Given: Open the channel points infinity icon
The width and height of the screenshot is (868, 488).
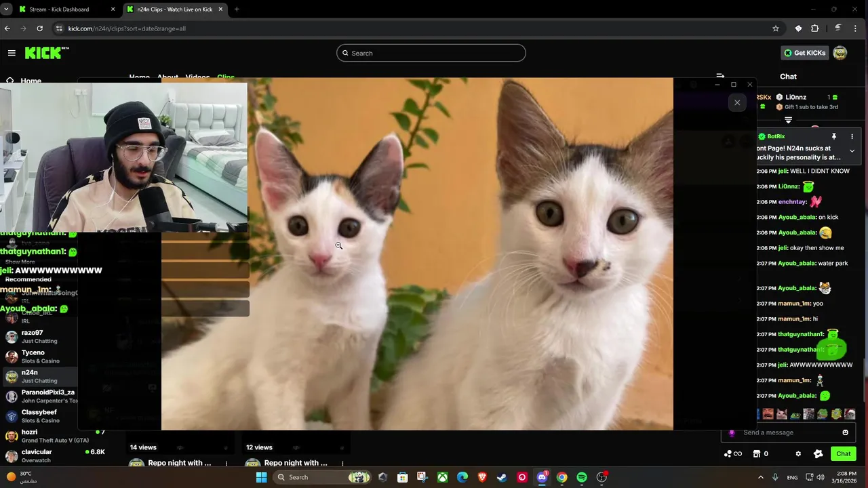Looking at the screenshot, I should 733,453.
